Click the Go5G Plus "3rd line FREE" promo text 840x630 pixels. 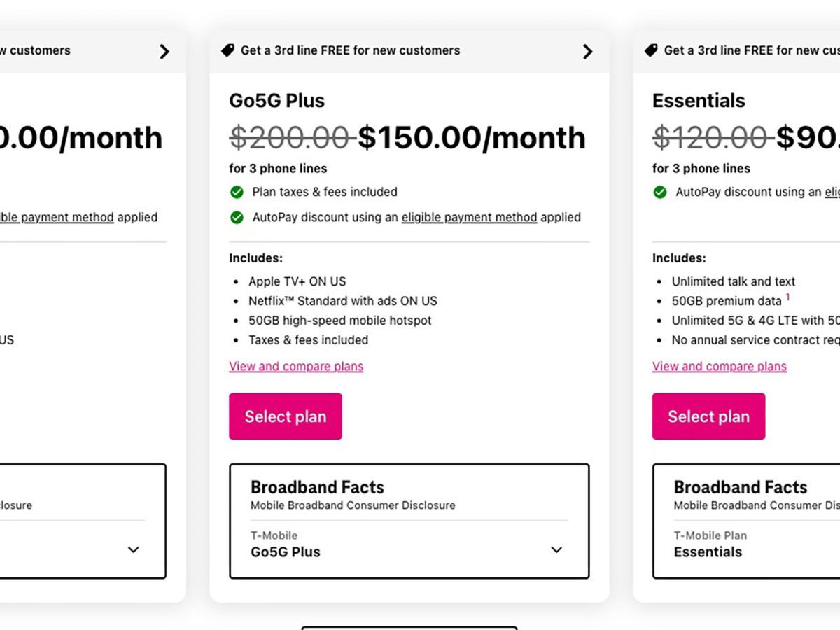350,50
